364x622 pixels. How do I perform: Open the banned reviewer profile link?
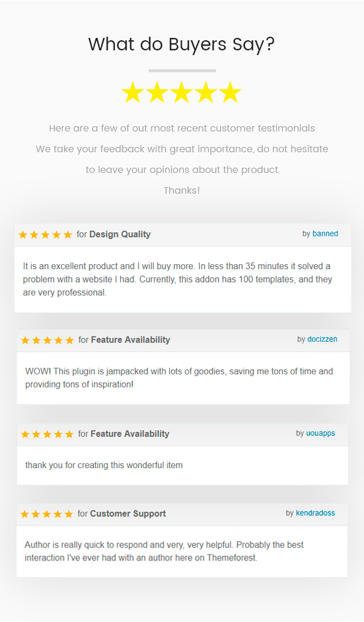[326, 234]
